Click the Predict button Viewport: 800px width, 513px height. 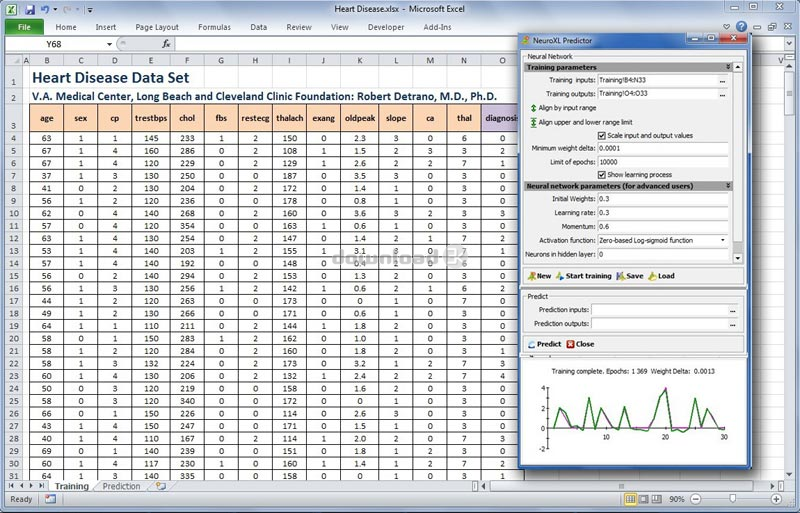coord(544,345)
